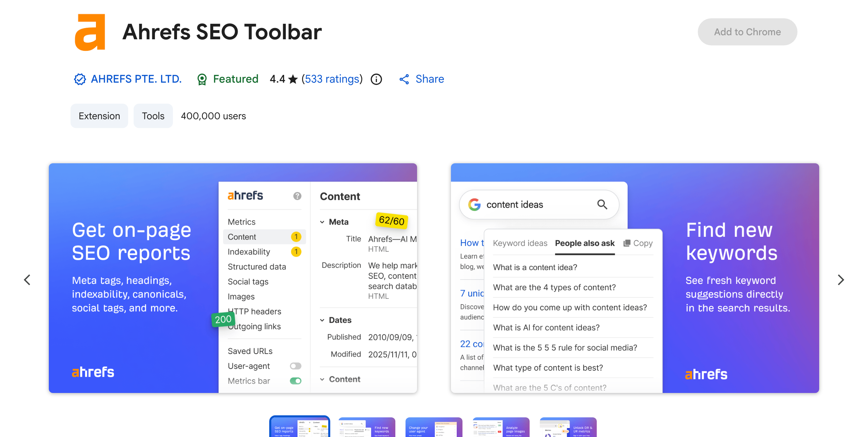
Task: Select Content in the ahrefs sidebar
Action: coord(264,237)
